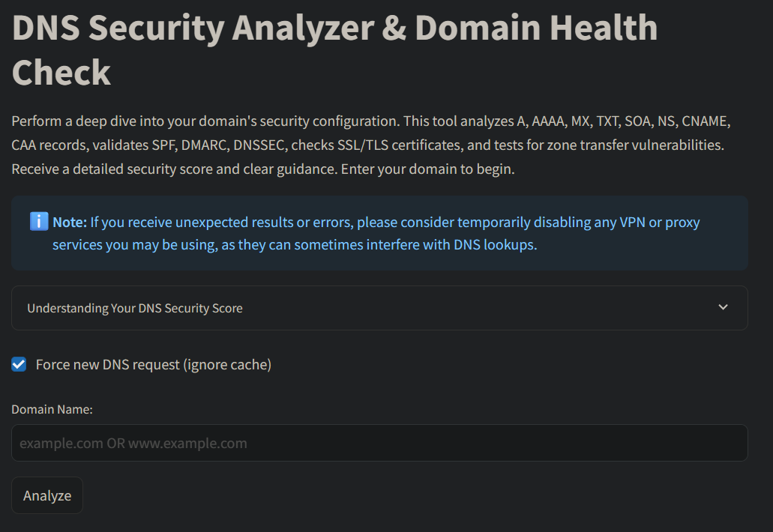This screenshot has width=773, height=532.
Task: Click the word "Check" in the title
Action: click(x=61, y=73)
